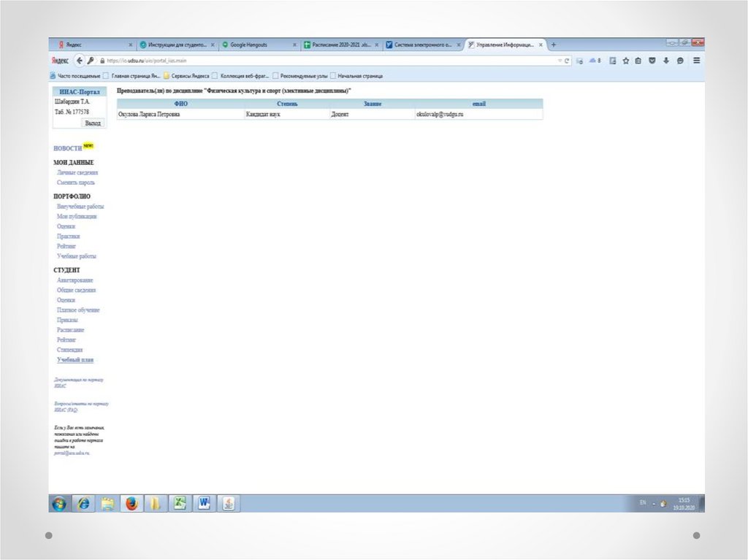Click the star bookmark icon in toolbar
The image size is (748, 560).
(625, 61)
